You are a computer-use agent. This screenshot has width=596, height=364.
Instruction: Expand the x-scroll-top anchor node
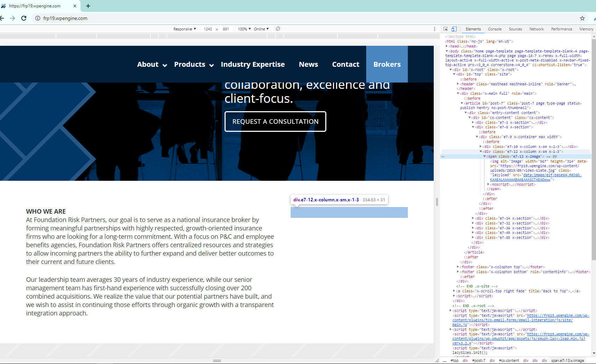454,291
